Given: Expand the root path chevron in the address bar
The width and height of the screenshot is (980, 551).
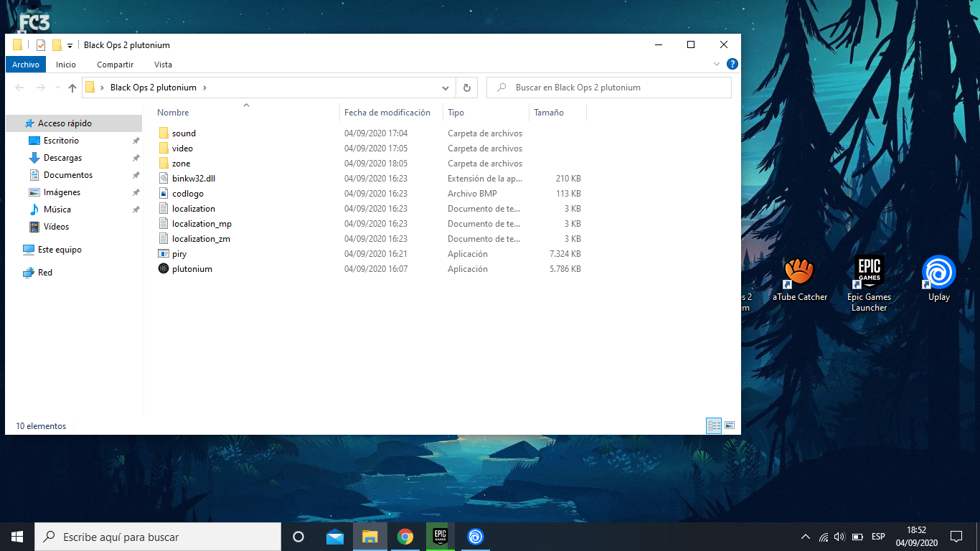Looking at the screenshot, I should tap(102, 88).
